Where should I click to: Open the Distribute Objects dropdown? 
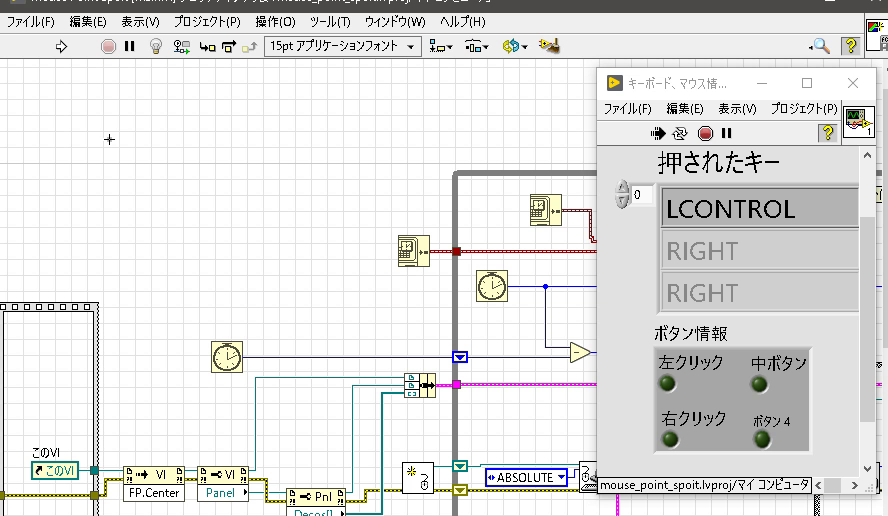pos(476,46)
